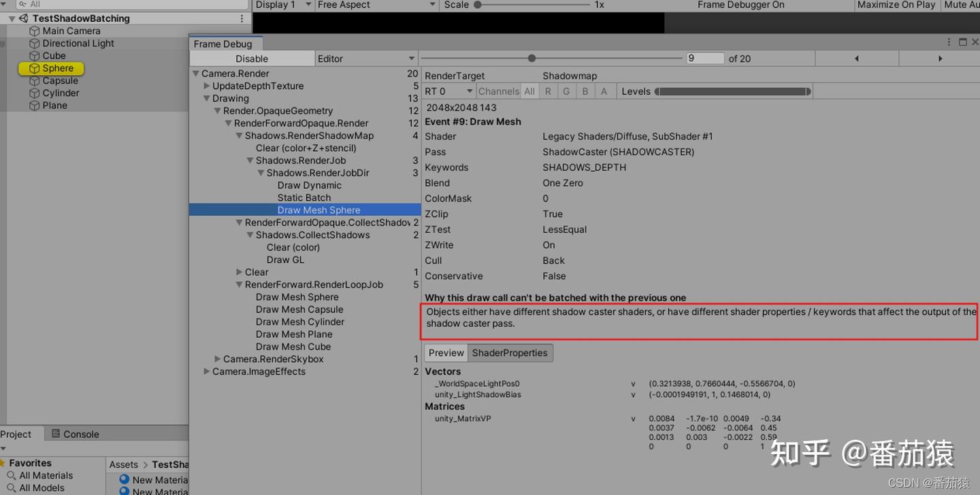Screen dimensions: 980x495
Task: Collapse the RenderForward.RenderLoopJob node
Action: [x=240, y=285]
